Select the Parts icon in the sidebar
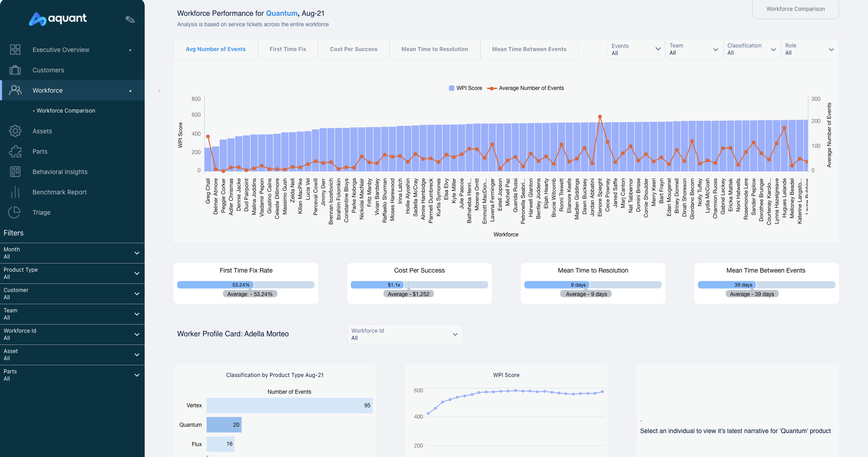This screenshot has width=868, height=457. [15, 151]
